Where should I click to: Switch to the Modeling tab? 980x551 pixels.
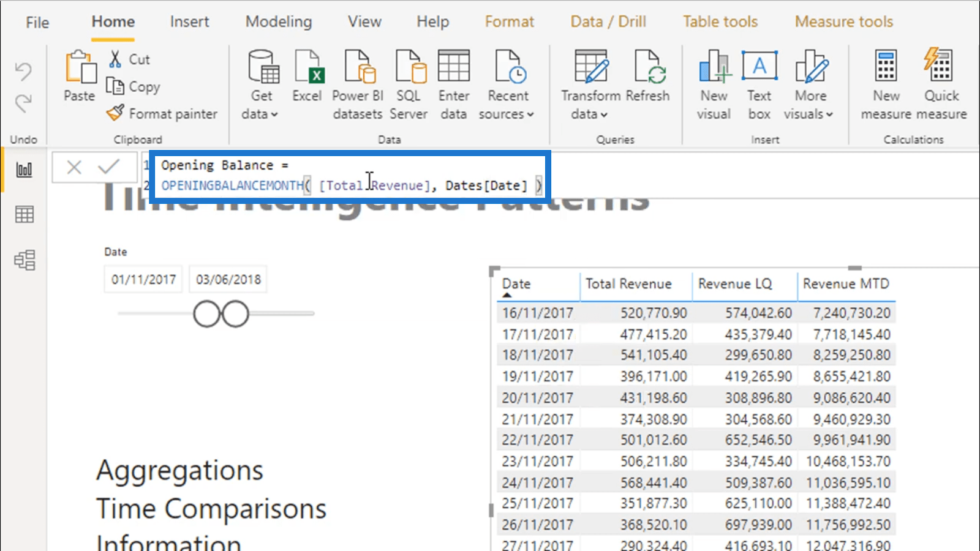point(279,21)
